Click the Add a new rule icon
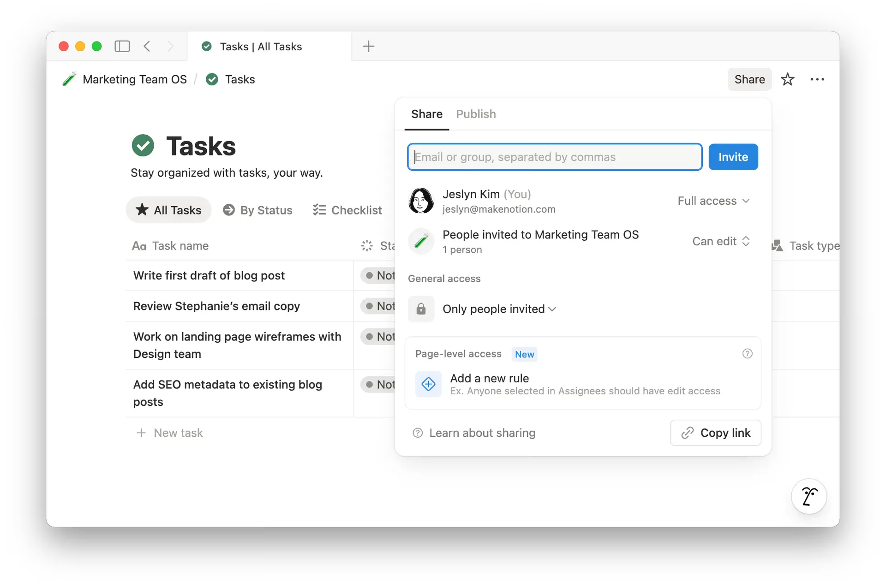886x588 pixels. [x=428, y=384]
